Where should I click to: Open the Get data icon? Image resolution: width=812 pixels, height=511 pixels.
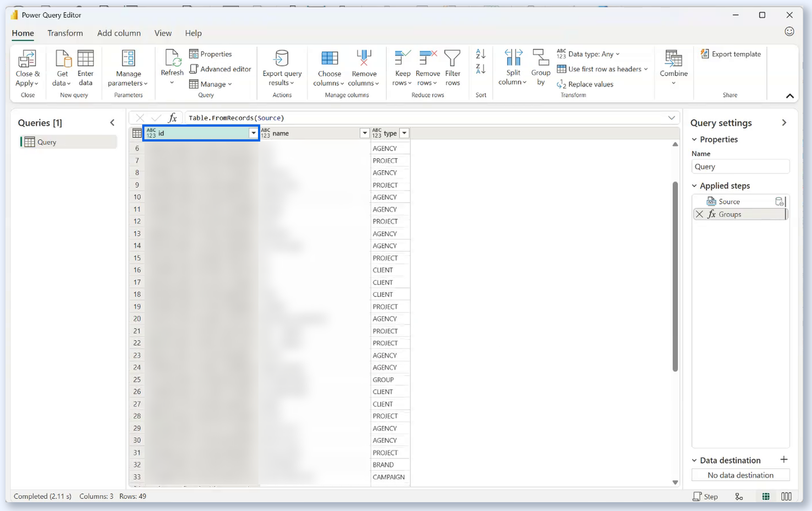[x=63, y=58]
